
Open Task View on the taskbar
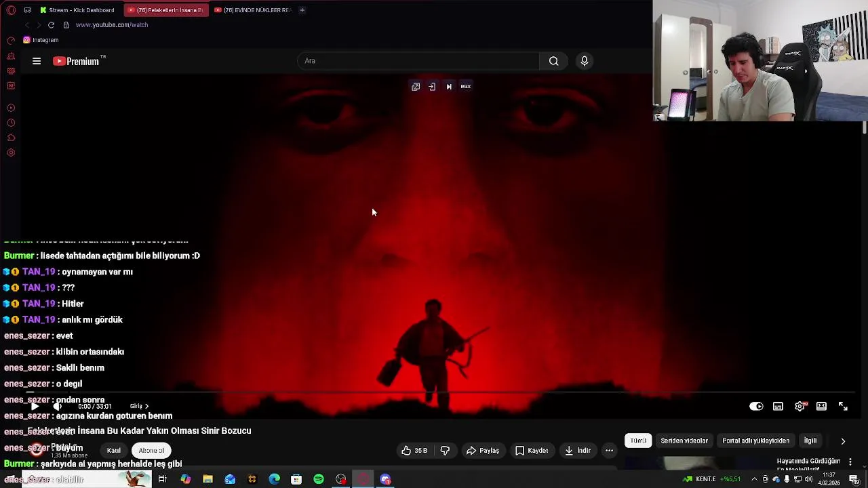163,480
